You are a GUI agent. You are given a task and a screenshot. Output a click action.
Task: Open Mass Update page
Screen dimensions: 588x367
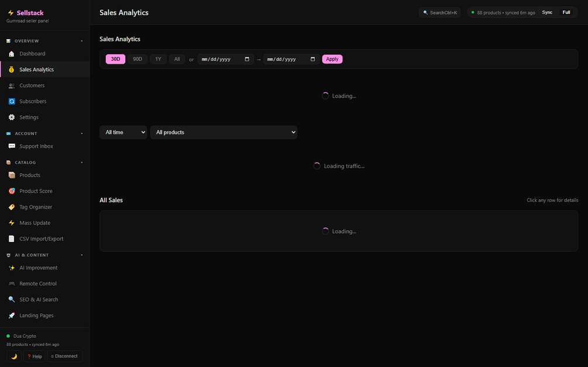44,223
